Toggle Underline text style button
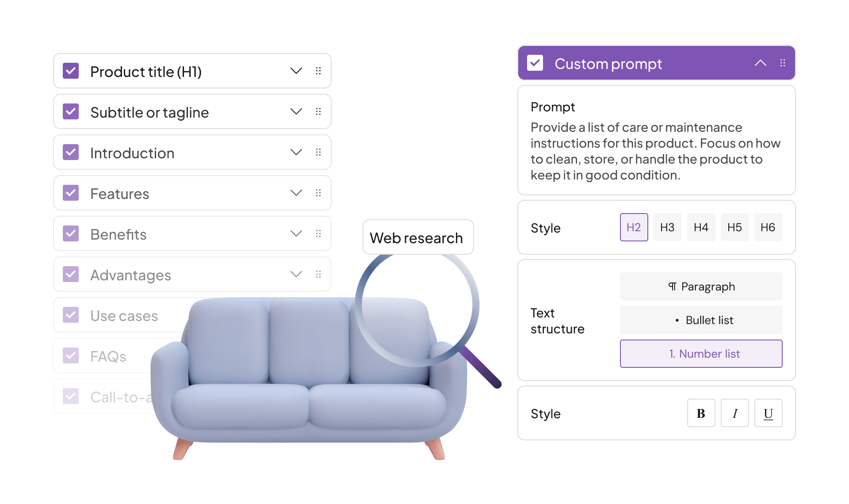849x504 pixels. pos(768,413)
